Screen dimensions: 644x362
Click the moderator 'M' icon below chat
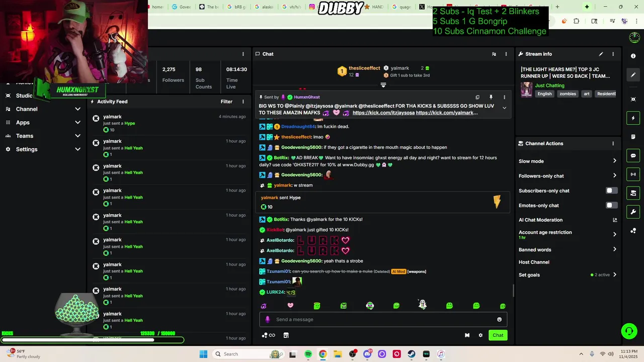tap(467, 335)
